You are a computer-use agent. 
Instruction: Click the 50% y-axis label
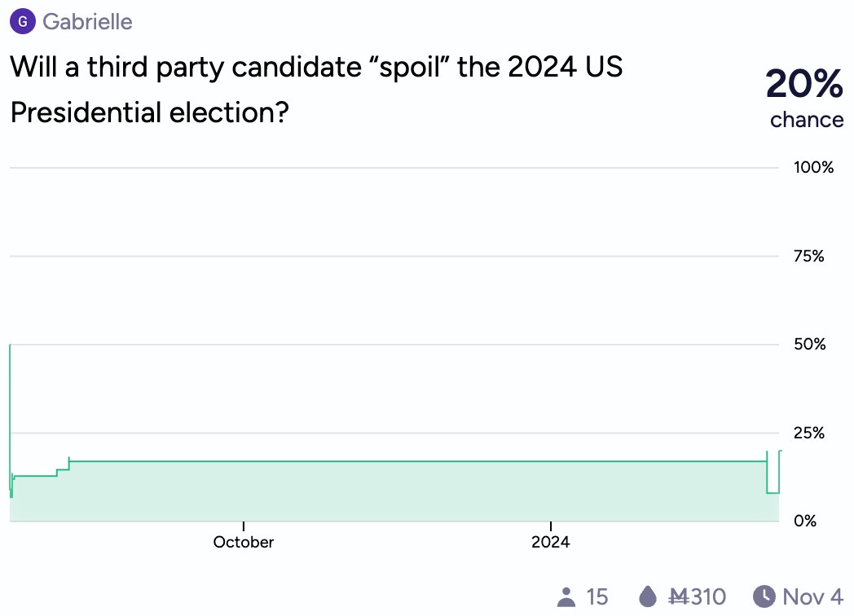[x=809, y=345]
